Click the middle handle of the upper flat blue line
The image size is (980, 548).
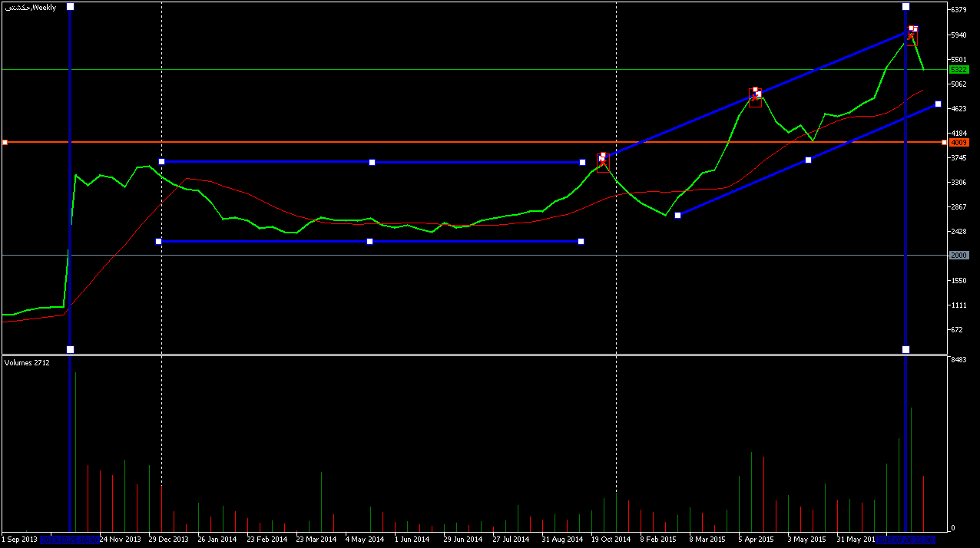pos(372,162)
